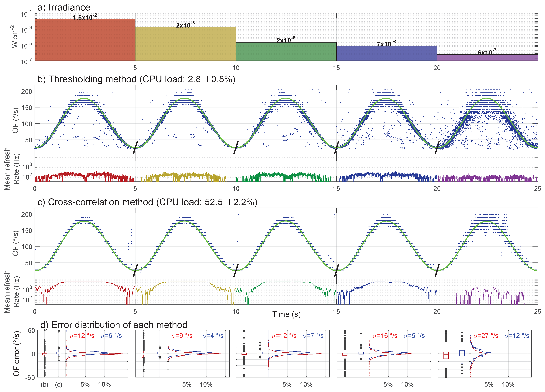
Task: Click the blue 7x10^-6 irradiance bar
Action: tap(386, 53)
